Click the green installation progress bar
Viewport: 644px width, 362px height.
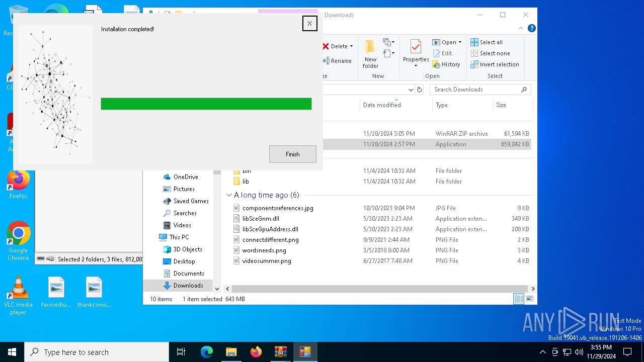[x=206, y=104]
